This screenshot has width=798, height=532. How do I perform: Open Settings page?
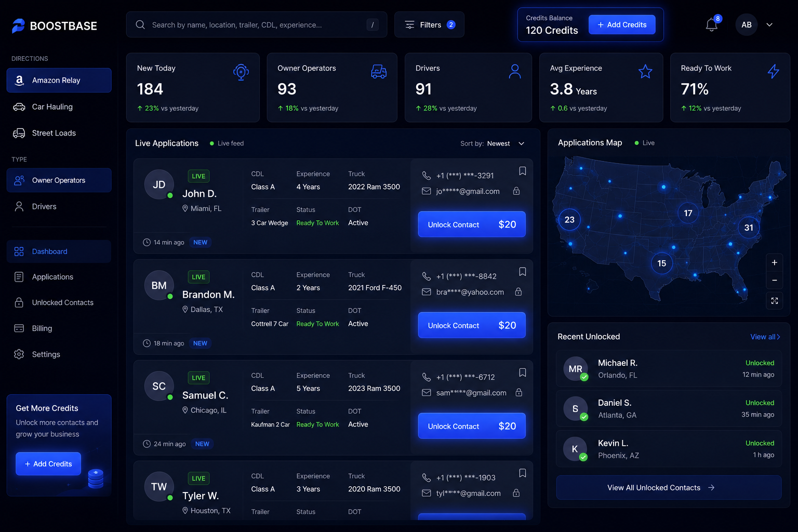click(59, 354)
